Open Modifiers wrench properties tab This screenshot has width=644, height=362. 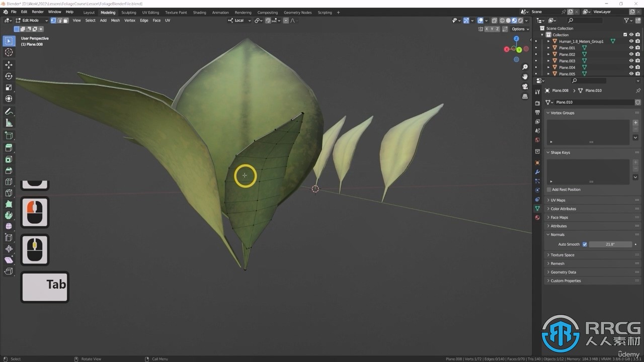point(537,172)
